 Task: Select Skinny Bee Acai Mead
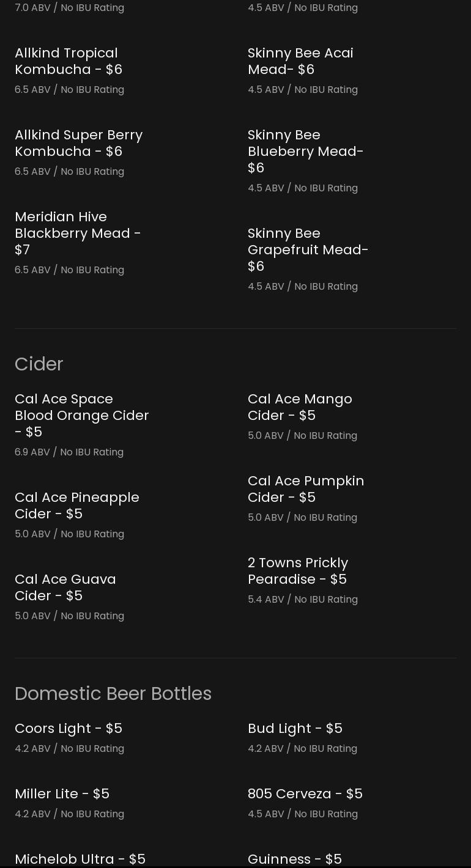coord(300,61)
